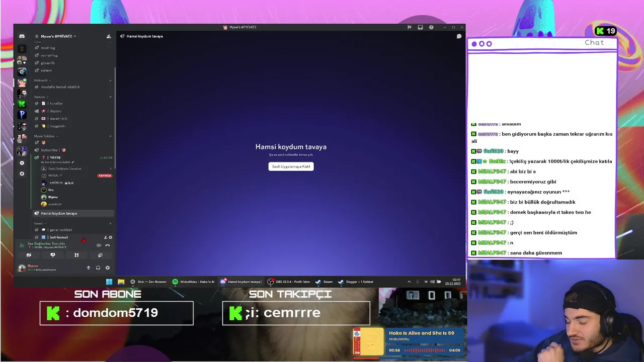This screenshot has width=644, height=362.
Task: Click the add a server plus icon
Action: [22, 163]
